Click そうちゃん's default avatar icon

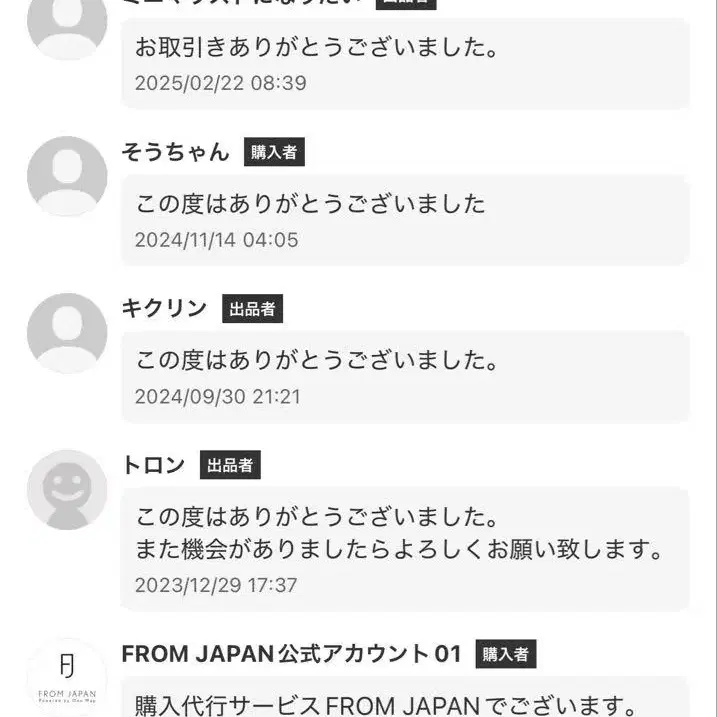67,176
